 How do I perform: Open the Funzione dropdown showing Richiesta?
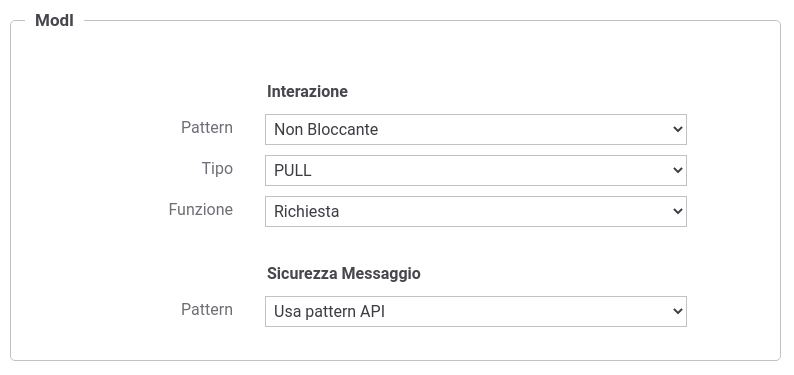pyautogui.click(x=475, y=212)
